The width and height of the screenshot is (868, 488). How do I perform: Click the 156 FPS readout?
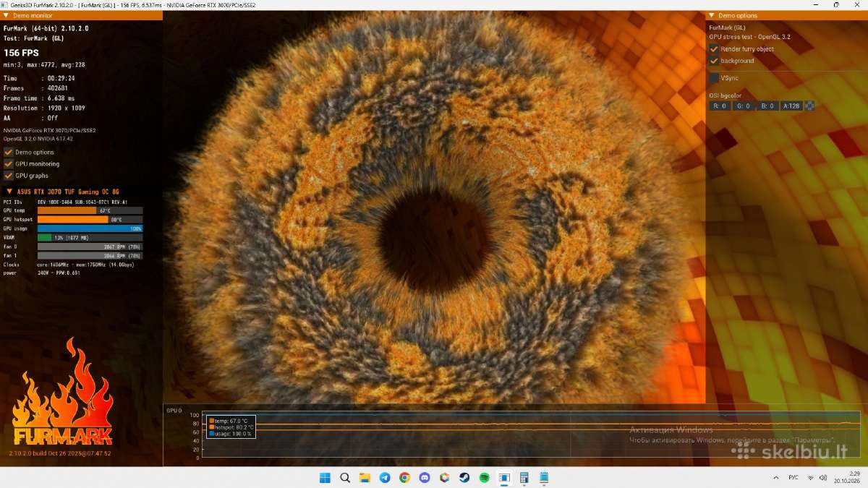click(22, 53)
